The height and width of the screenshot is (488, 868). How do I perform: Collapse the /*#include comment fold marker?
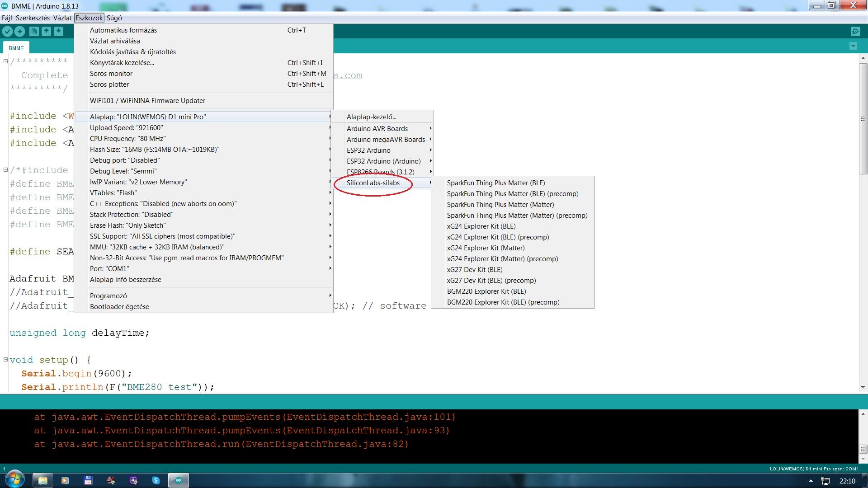(5, 170)
